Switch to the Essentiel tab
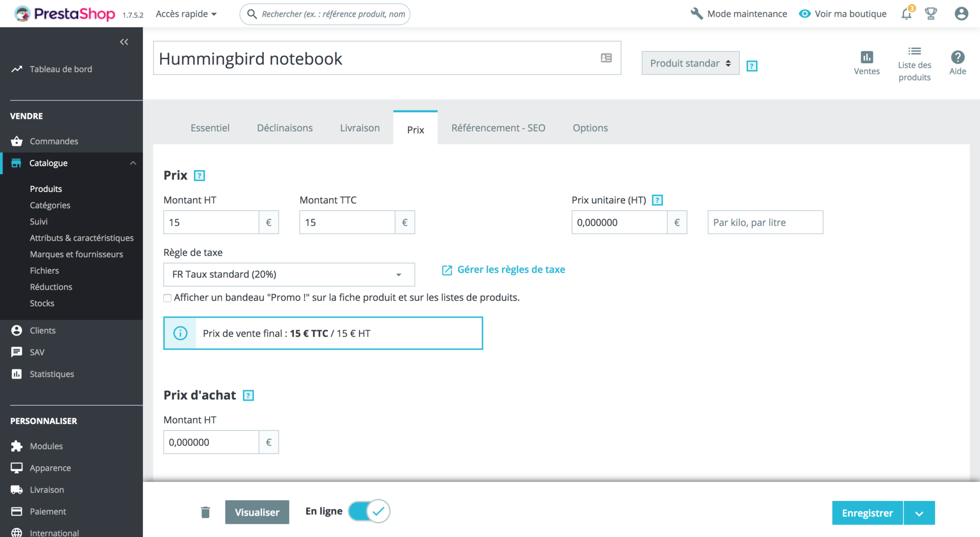The height and width of the screenshot is (537, 980). 210,128
